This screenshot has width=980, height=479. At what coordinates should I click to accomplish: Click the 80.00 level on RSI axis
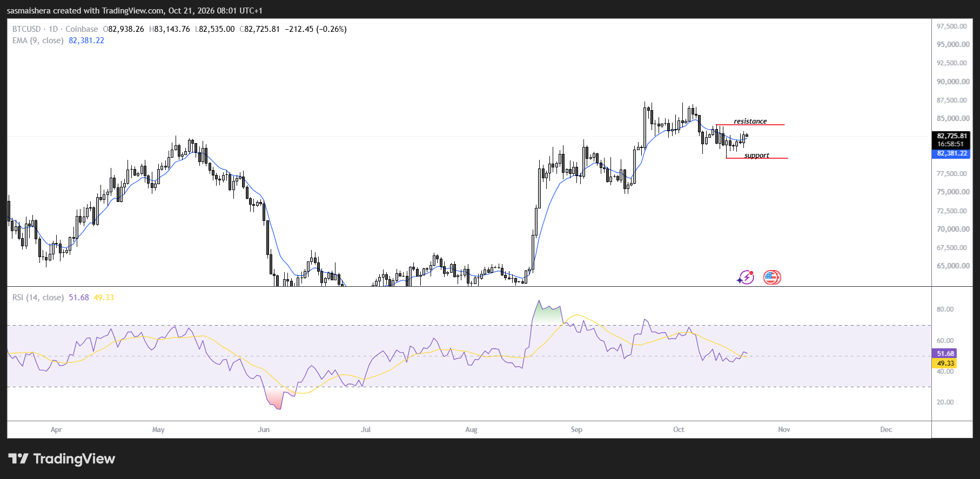(x=945, y=309)
